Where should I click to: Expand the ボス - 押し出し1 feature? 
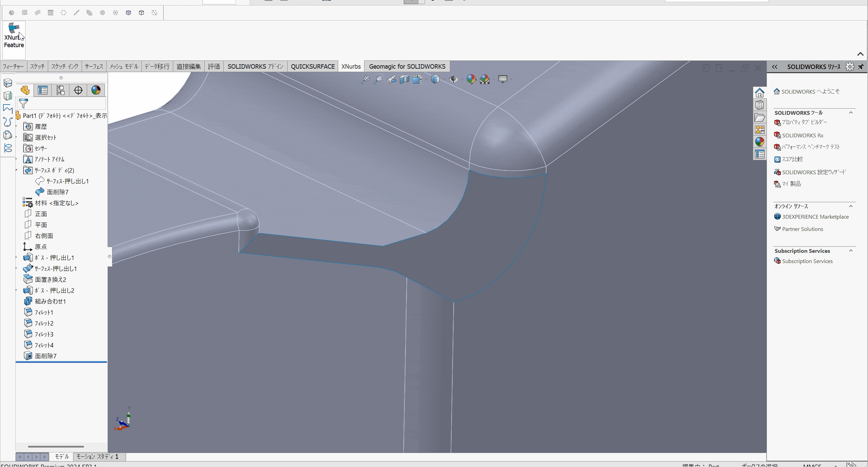16,258
